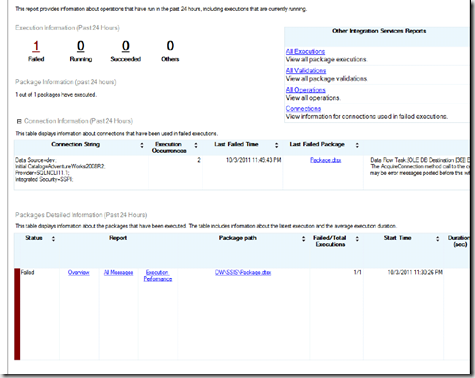Open the All Validations report link
Viewport: 475px width, 378px height.
click(306, 71)
